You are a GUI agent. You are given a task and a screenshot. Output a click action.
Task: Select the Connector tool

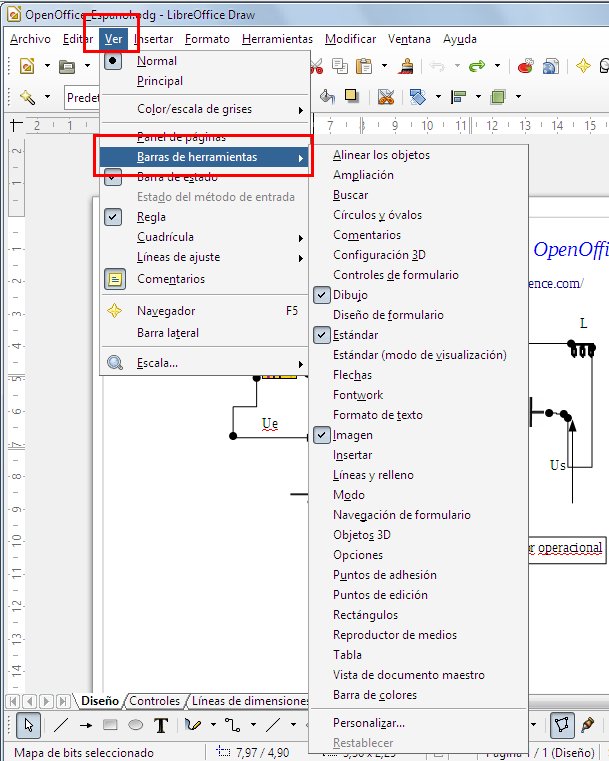(232, 725)
